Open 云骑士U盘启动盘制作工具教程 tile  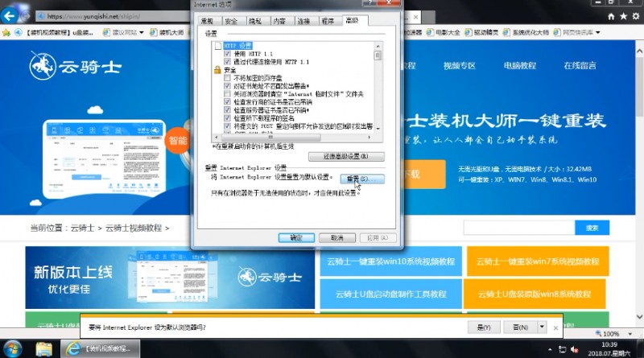click(391, 294)
